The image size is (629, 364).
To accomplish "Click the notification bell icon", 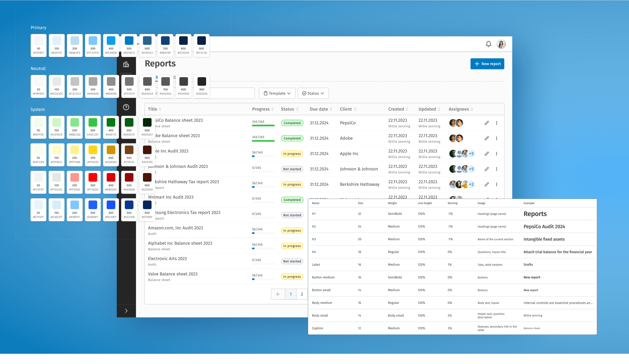I will coord(489,44).
